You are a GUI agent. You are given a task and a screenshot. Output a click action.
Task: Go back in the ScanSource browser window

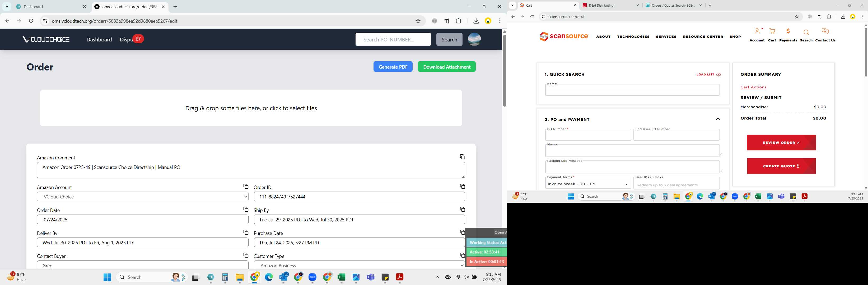point(513,16)
